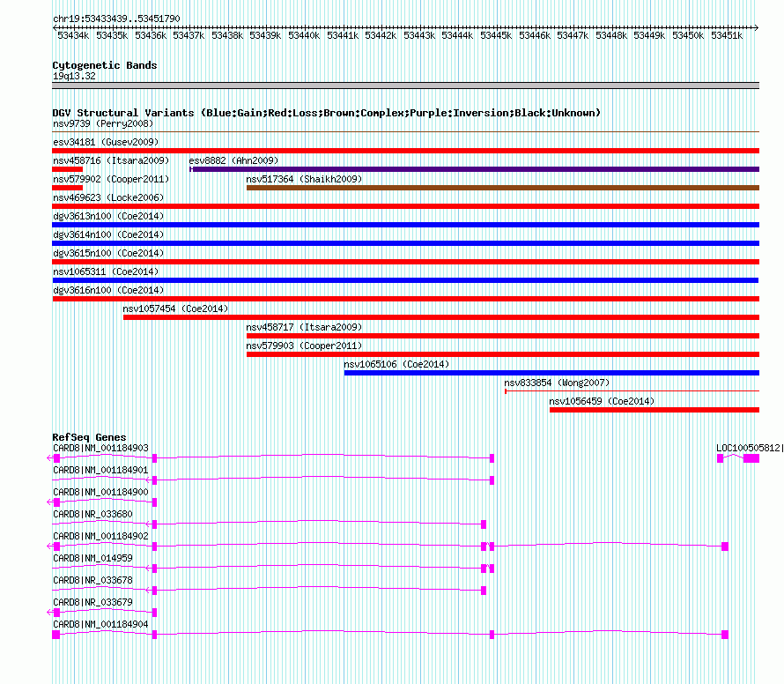This screenshot has height=684, width=784.
Task: Click the nsv1056459 (Coe2014) label text
Action: tap(602, 401)
